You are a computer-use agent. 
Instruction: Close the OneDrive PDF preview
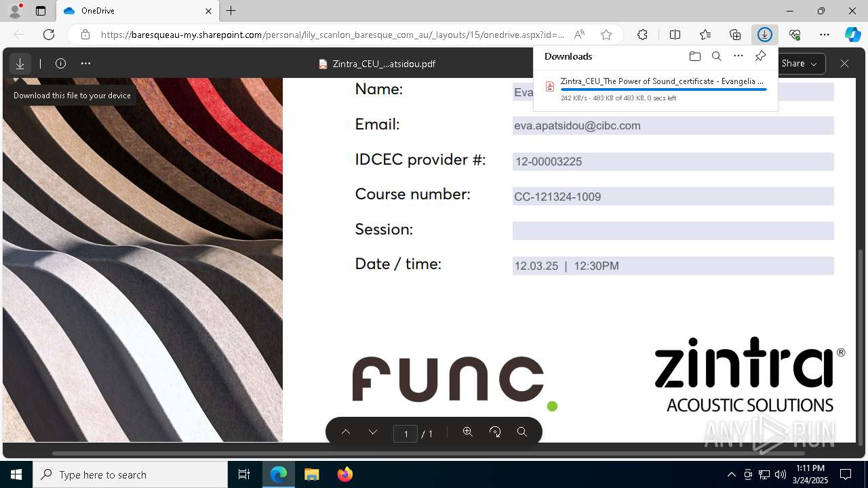[x=844, y=64]
